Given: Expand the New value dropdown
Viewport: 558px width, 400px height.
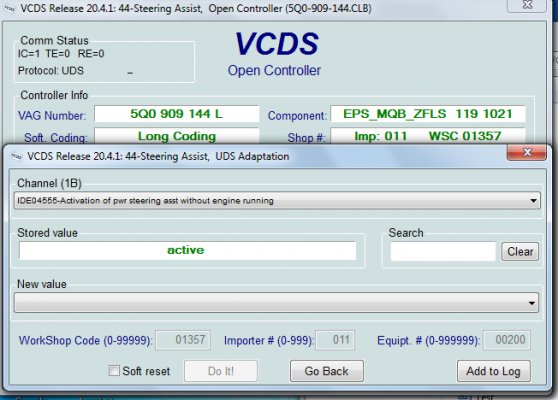Looking at the screenshot, I should [277, 303].
